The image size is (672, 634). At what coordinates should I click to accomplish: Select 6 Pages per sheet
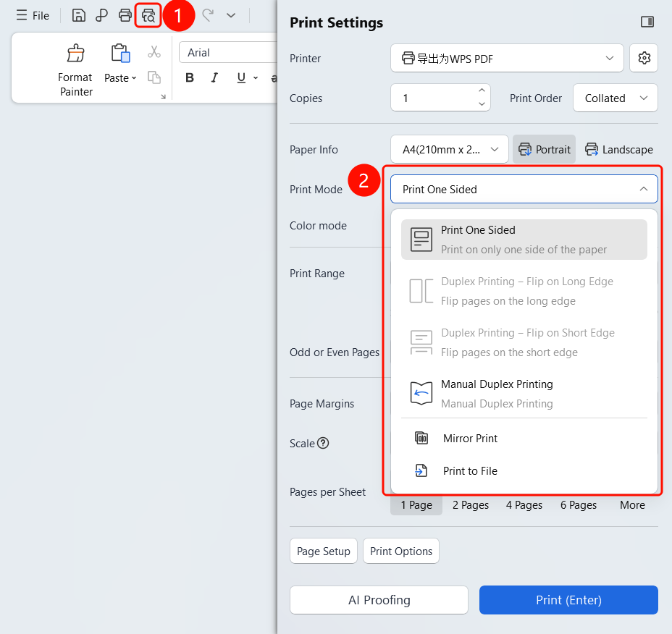coord(578,505)
